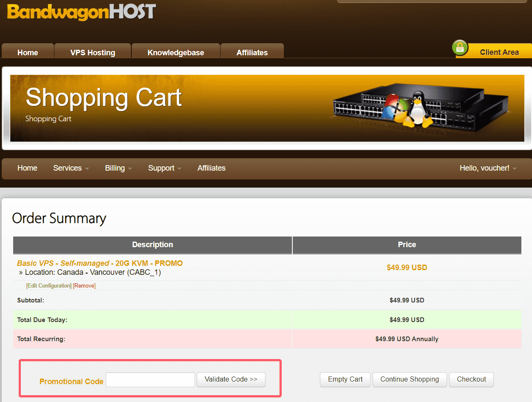The height and width of the screenshot is (402, 532).
Task: Open the top Affiliates tab
Action: (x=252, y=51)
